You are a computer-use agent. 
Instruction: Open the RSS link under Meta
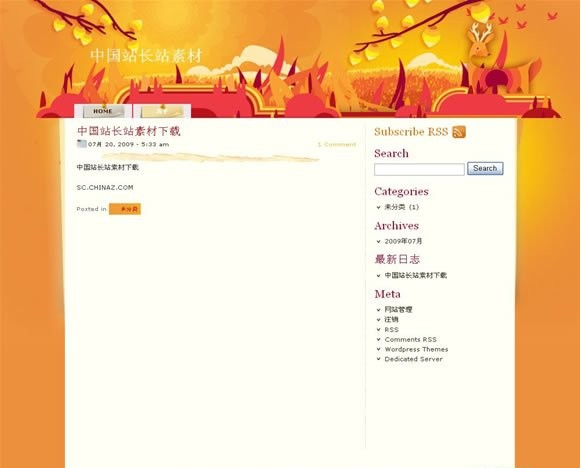391,329
